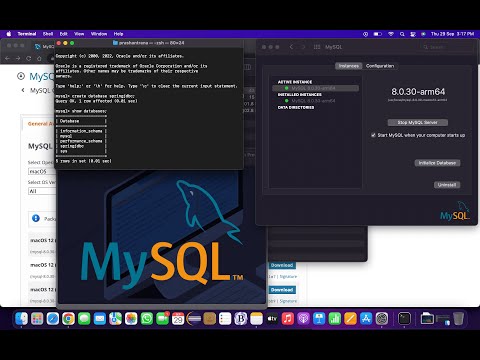Click Siri icon in menu bar
Viewport: 480px width, 360px height.
point(423,34)
